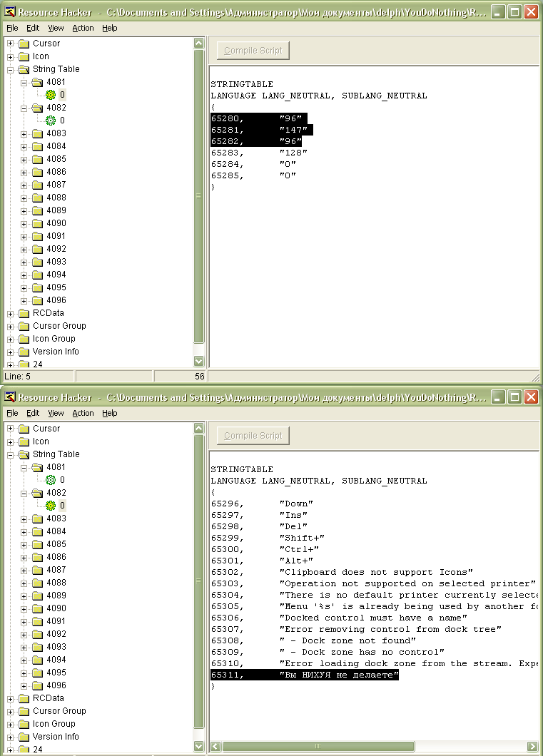Click the String Table folder icon in top window
Viewport: 543px width, 756px height.
pos(24,69)
